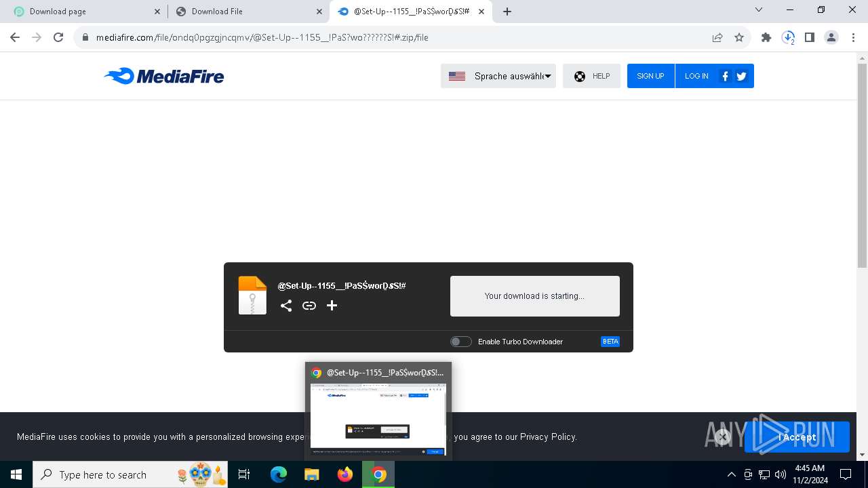Open the Chrome profile avatar
The height and width of the screenshot is (488, 868).
pyautogui.click(x=831, y=37)
